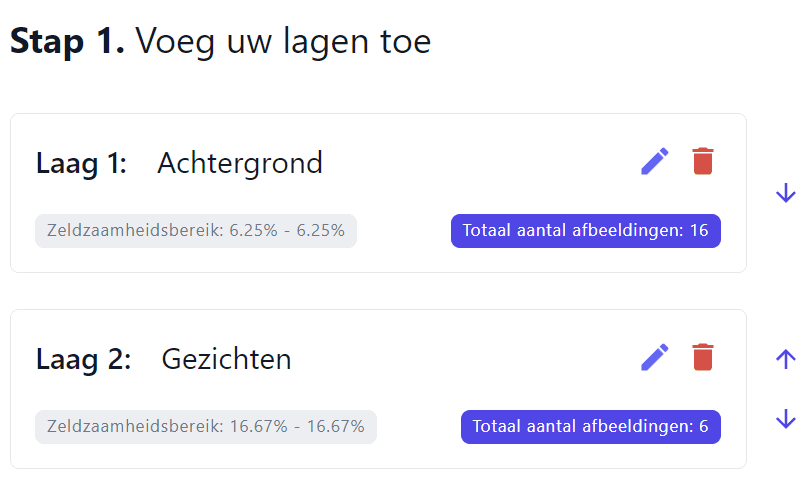Click the Totaal aantal afbeeldingen: 16 badge
The width and height of the screenshot is (810, 477).
(x=585, y=230)
